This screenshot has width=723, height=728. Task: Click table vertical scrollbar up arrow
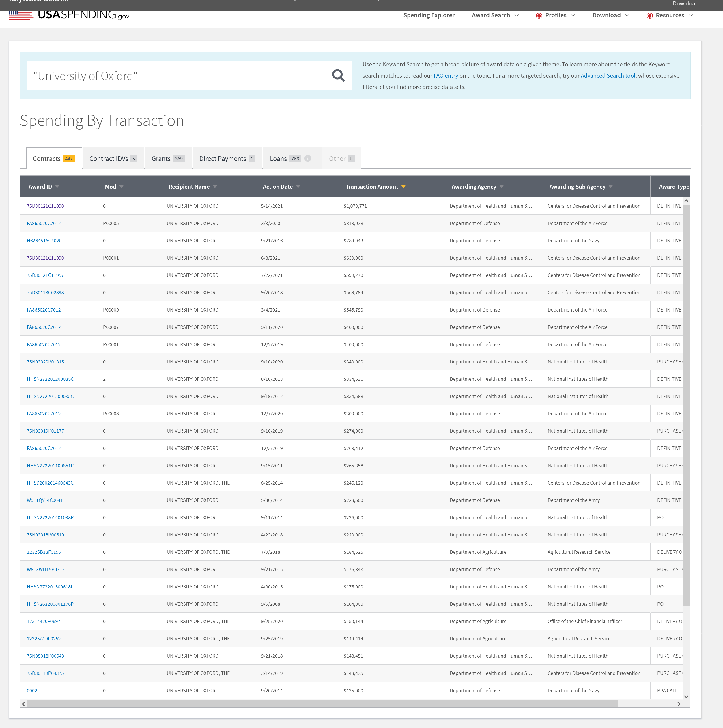686,201
